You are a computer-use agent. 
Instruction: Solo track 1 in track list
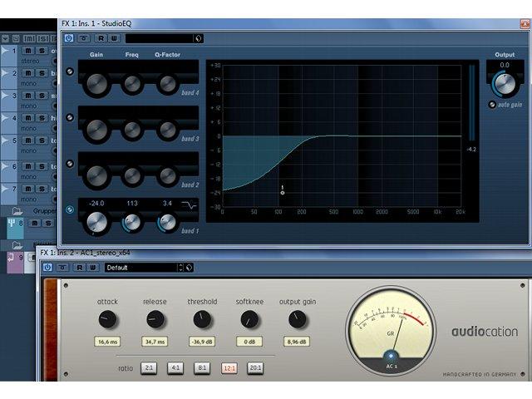pos(42,51)
